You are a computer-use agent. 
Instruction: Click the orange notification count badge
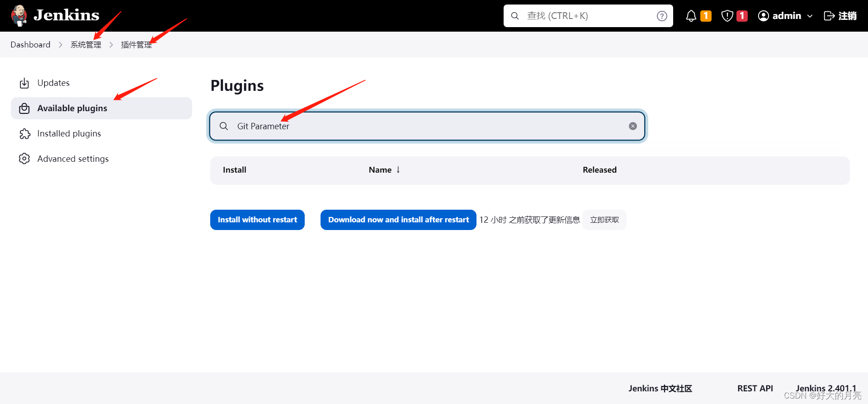706,16
